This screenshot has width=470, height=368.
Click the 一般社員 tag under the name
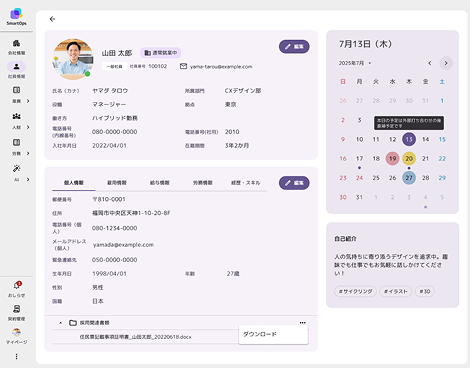pyautogui.click(x=114, y=66)
